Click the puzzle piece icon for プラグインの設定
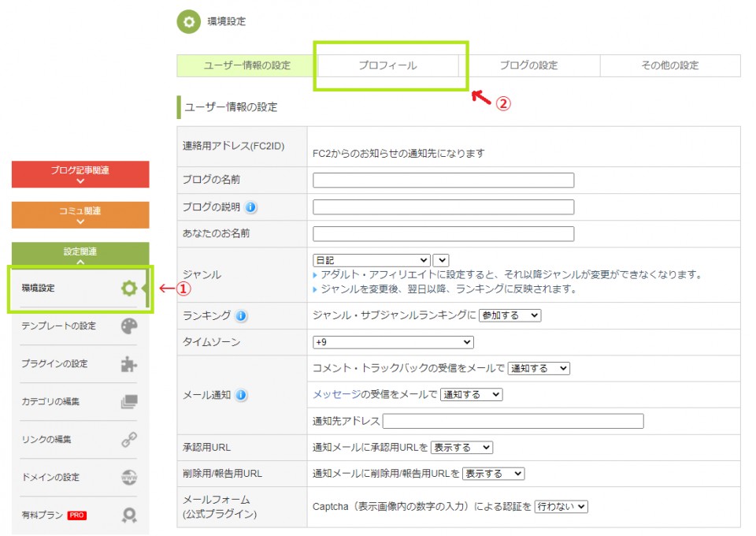 (x=129, y=364)
